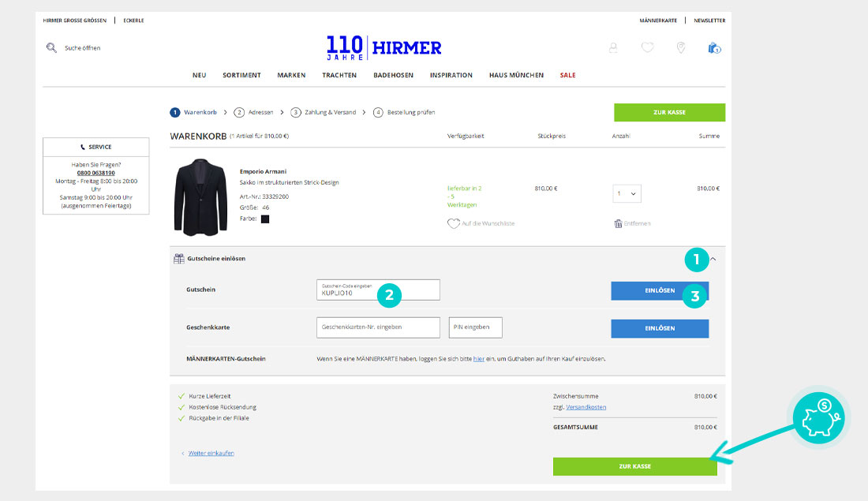Click 'hier' login link for Männerkarte

(479, 359)
